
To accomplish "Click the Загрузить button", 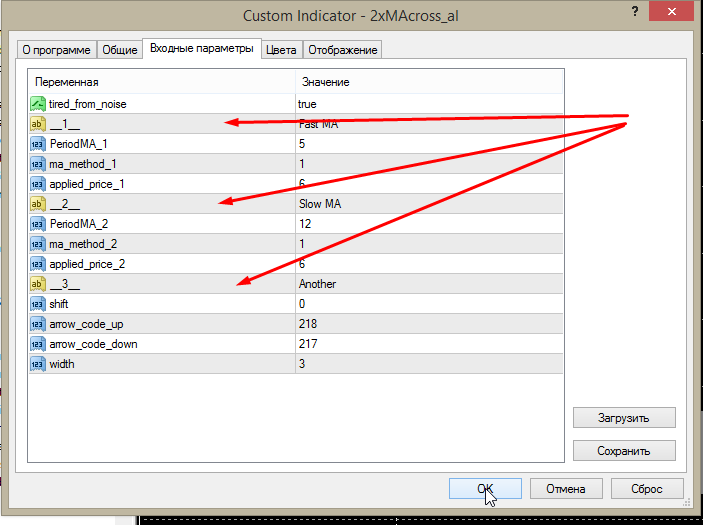I will (x=624, y=418).
